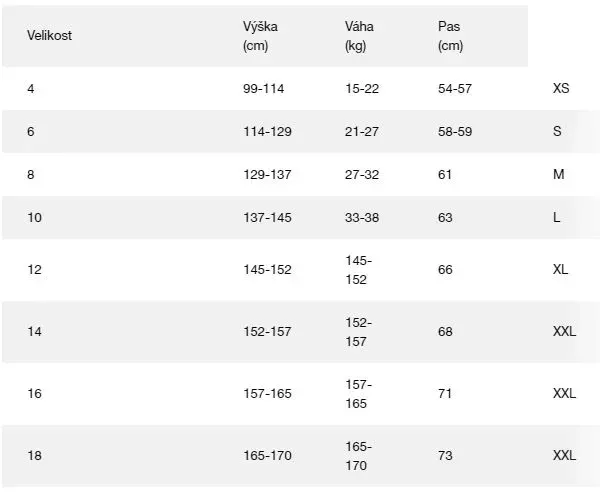Select the waist value 73
Image resolution: width=600 pixels, height=492 pixels.
(x=445, y=456)
